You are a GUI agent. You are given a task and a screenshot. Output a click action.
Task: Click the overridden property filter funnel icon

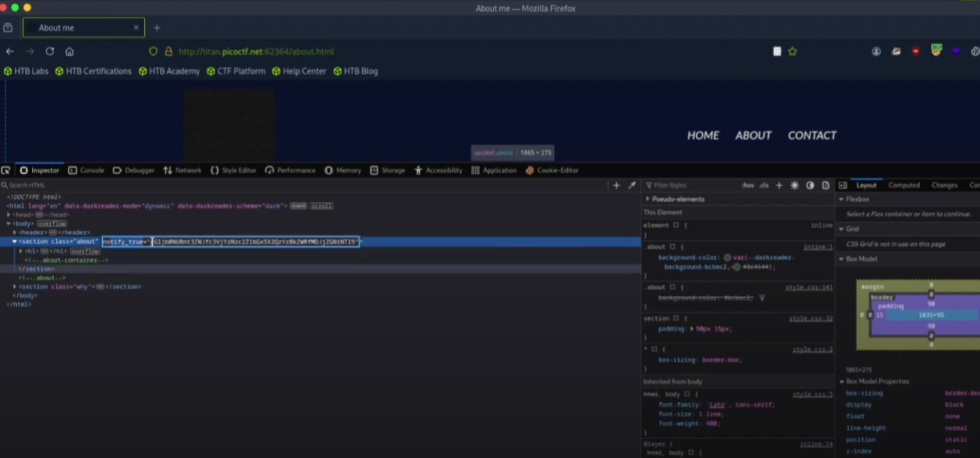[762, 298]
